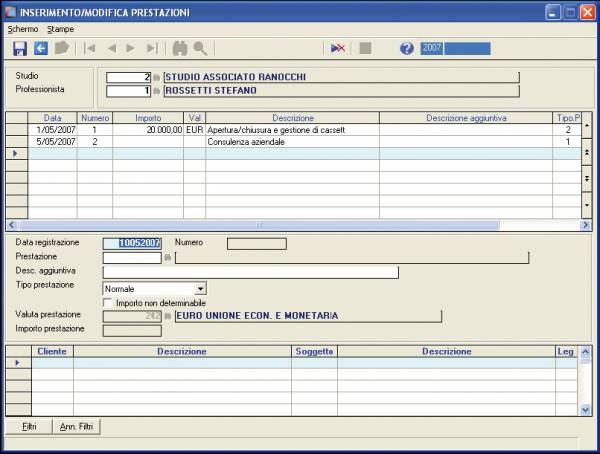This screenshot has width=600, height=454.
Task: Click the Importo prestazione field
Action: pos(132,331)
